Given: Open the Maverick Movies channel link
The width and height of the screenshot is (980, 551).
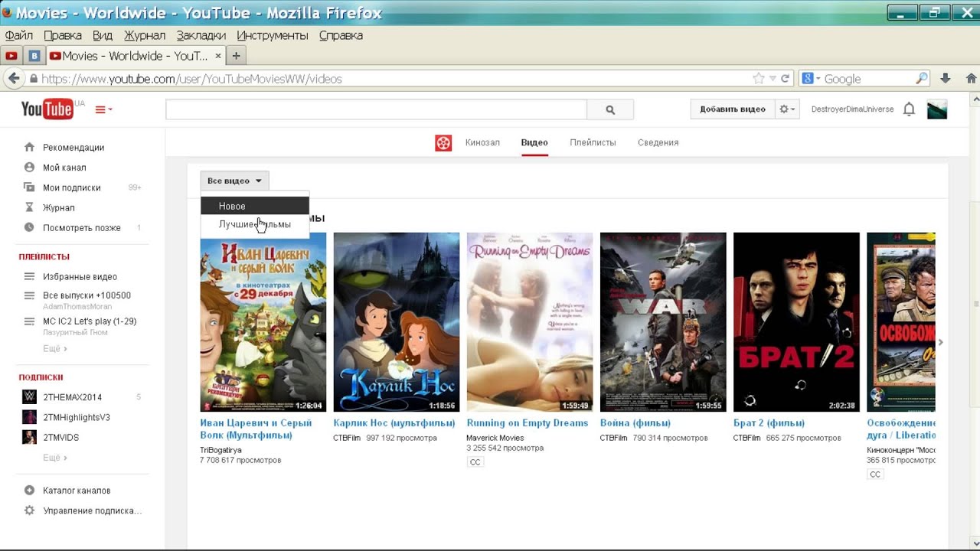Looking at the screenshot, I should pyautogui.click(x=495, y=438).
